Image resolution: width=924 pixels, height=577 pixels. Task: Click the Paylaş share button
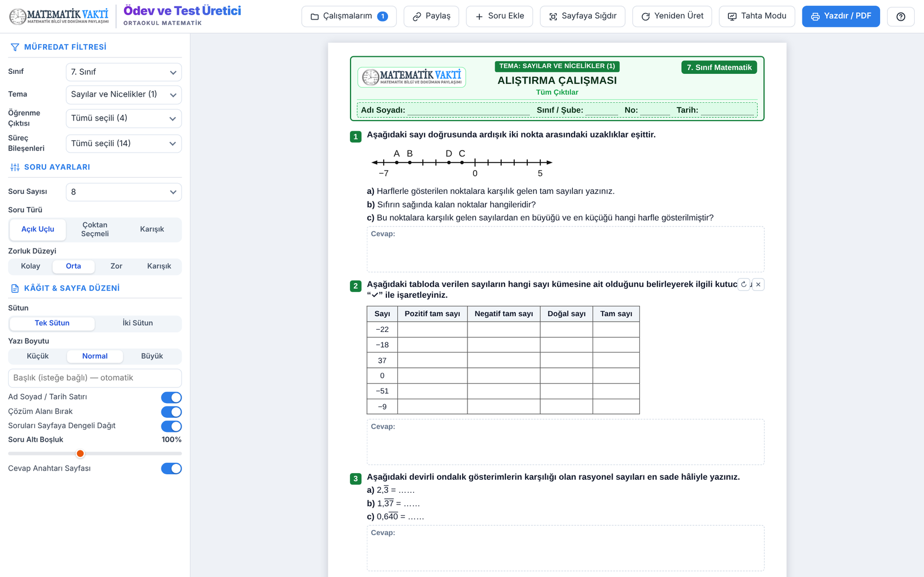(431, 16)
